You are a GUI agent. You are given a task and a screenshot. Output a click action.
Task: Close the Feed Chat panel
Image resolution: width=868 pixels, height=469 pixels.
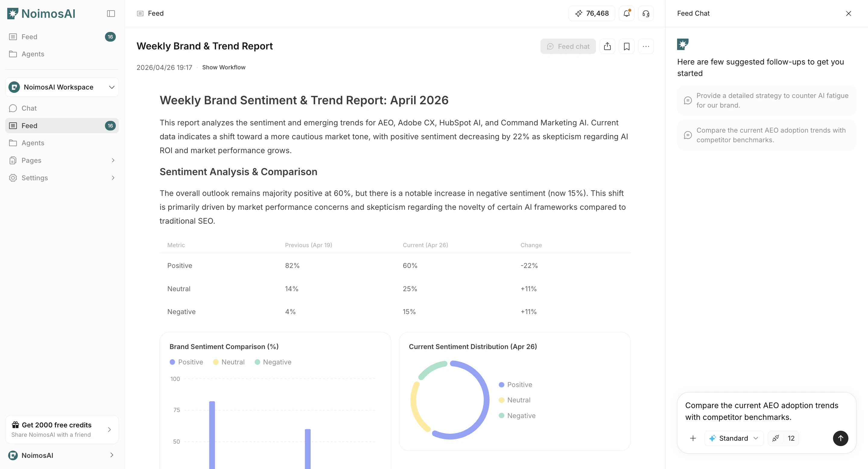click(848, 14)
